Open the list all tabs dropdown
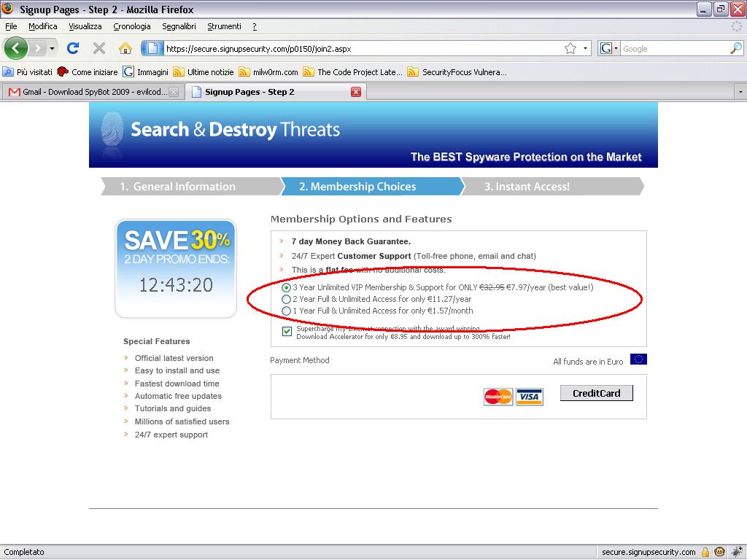Image resolution: width=747 pixels, height=560 pixels. (740, 92)
